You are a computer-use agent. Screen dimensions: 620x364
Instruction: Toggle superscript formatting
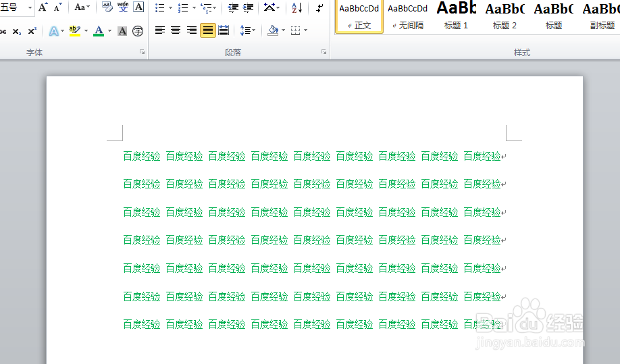32,31
